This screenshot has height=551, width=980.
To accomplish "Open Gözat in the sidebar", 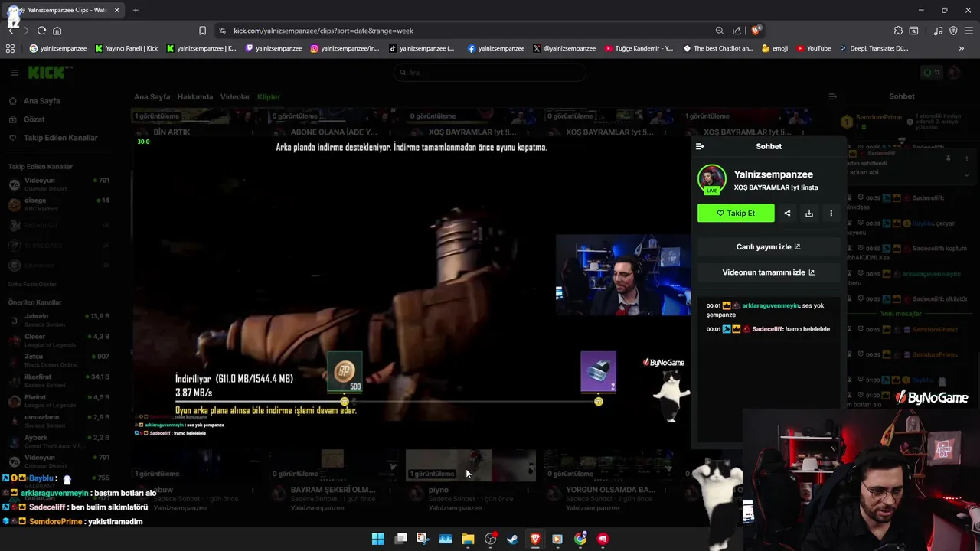I will (34, 119).
